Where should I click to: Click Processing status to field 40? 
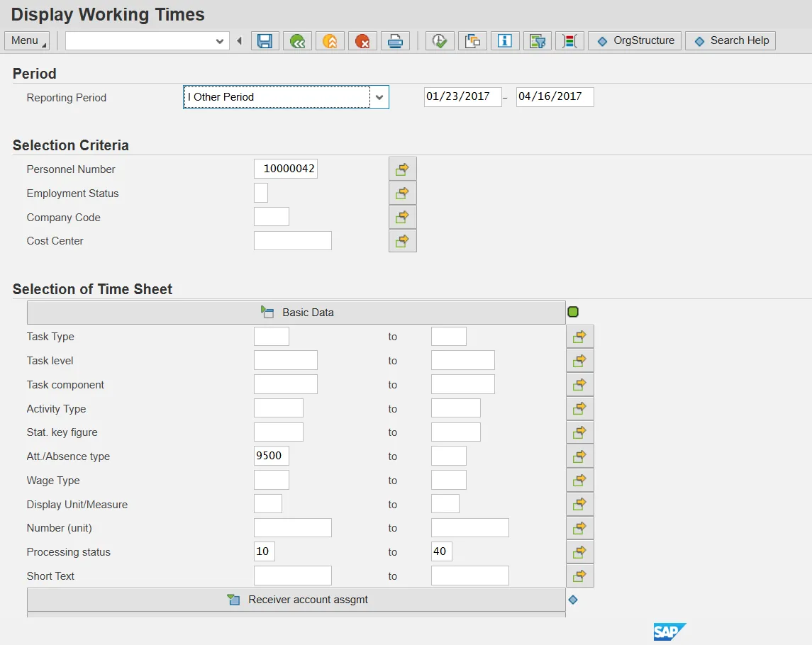pos(441,552)
